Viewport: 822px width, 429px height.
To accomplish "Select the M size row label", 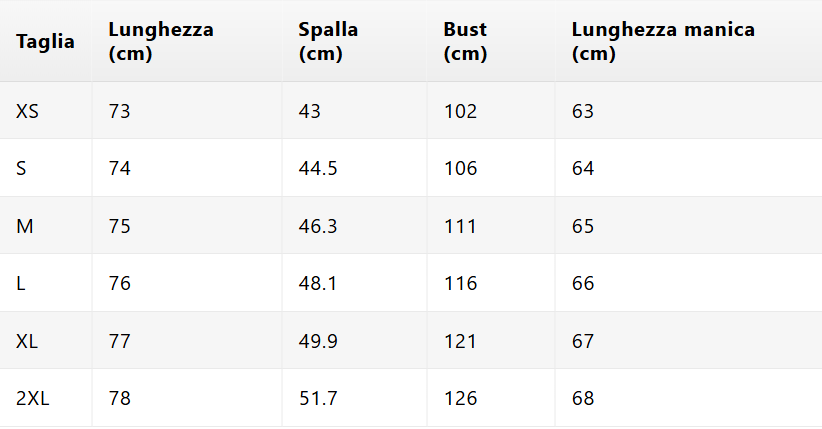I will click(25, 226).
